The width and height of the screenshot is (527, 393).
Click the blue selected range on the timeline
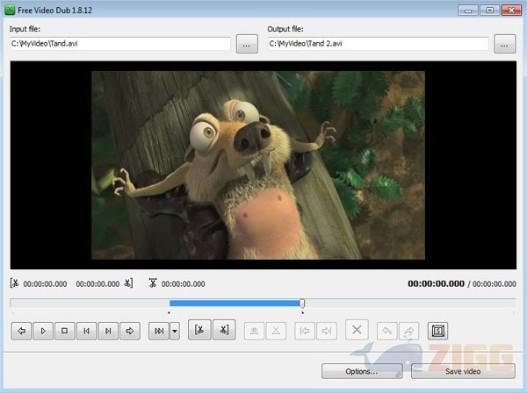(x=235, y=303)
